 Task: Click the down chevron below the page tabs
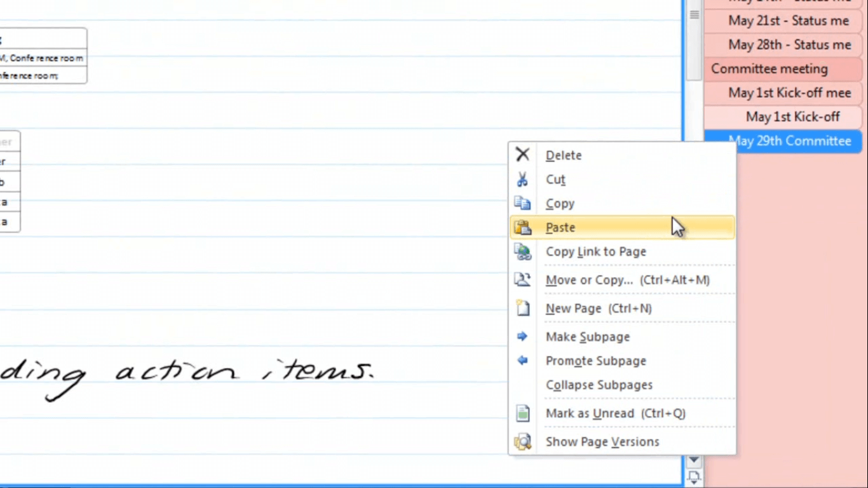pos(693,459)
